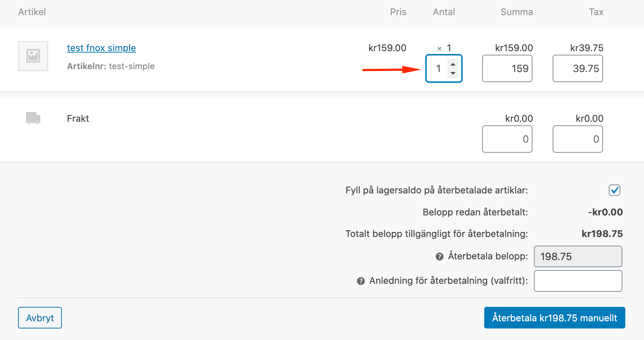Uncheck 'Fyll på lagersaldo på återbetalade artiklar'
This screenshot has height=340, width=644.
614,190
